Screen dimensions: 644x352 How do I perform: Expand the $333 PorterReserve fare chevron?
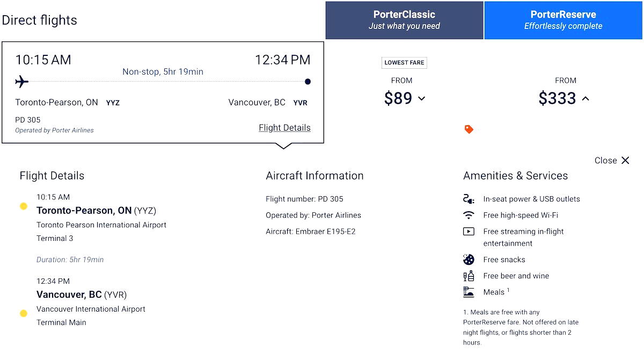(586, 98)
